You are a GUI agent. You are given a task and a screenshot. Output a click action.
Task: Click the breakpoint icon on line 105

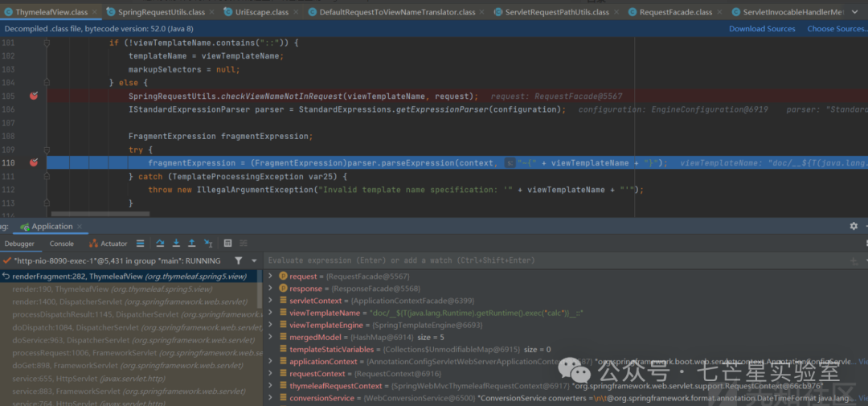point(33,96)
